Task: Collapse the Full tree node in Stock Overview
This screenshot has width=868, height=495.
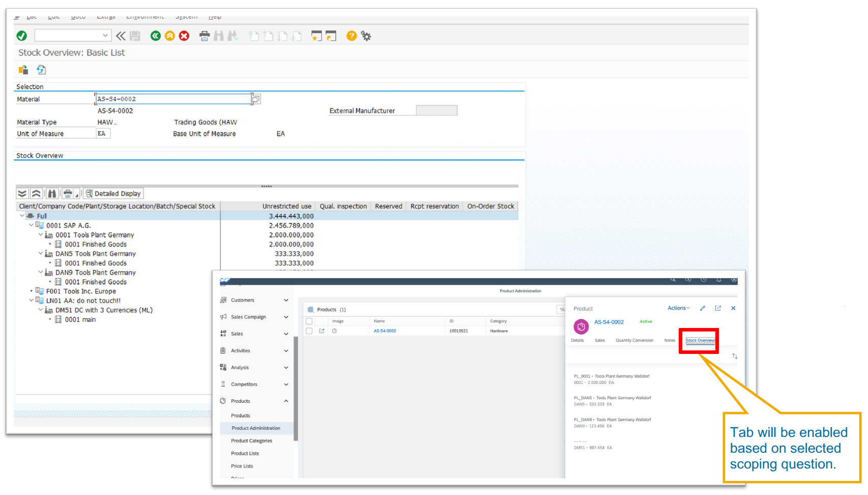Action: point(22,215)
